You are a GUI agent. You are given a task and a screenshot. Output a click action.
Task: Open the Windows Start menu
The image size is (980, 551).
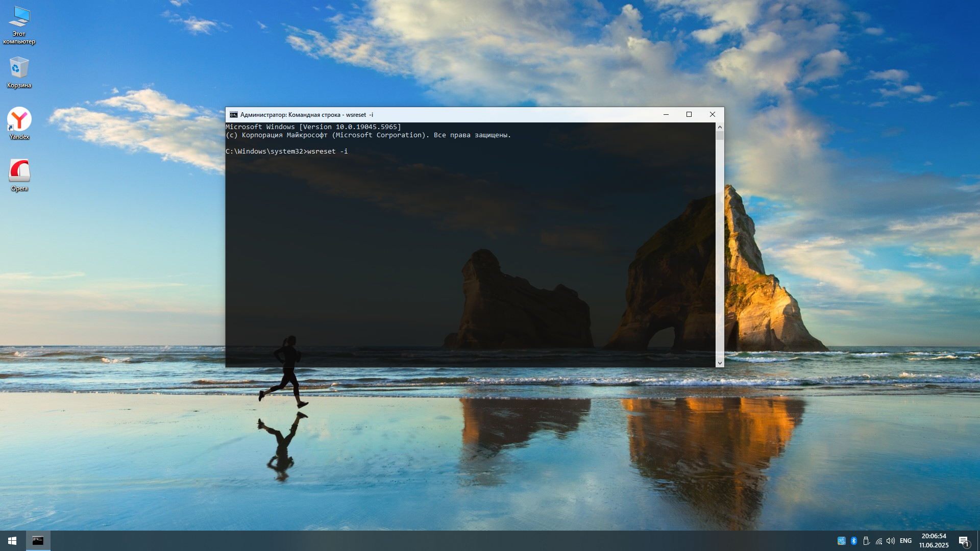pyautogui.click(x=12, y=541)
